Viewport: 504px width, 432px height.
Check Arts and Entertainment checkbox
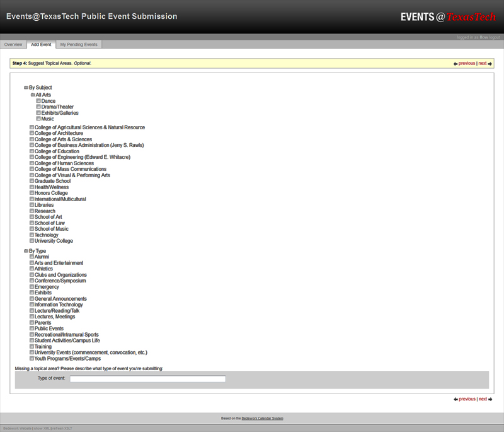click(x=32, y=262)
